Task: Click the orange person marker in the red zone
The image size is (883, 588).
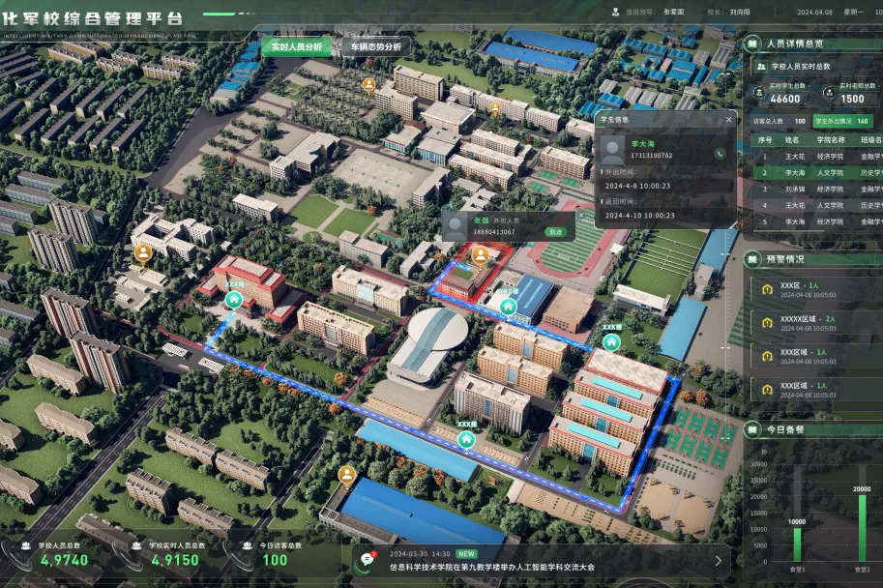Action: click(x=481, y=255)
